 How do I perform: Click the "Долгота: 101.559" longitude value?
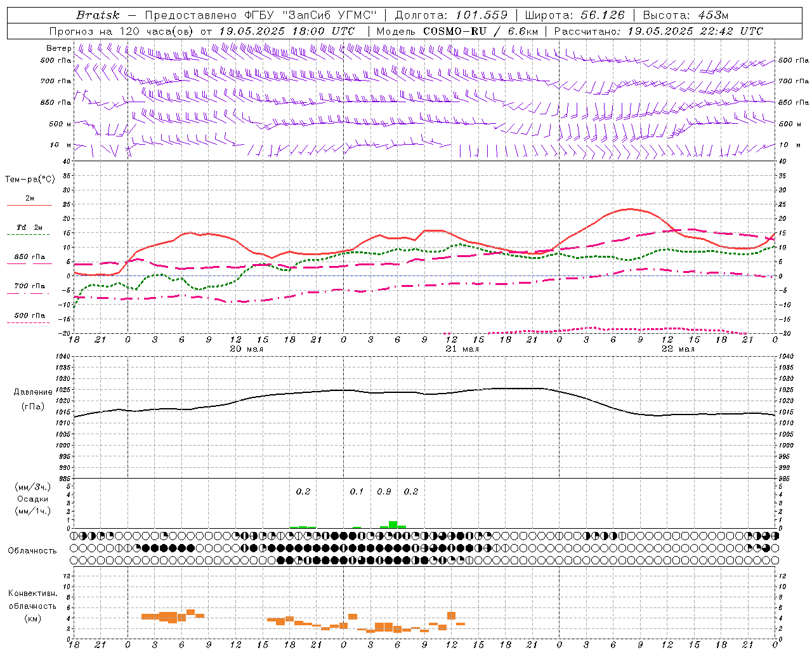(451, 15)
